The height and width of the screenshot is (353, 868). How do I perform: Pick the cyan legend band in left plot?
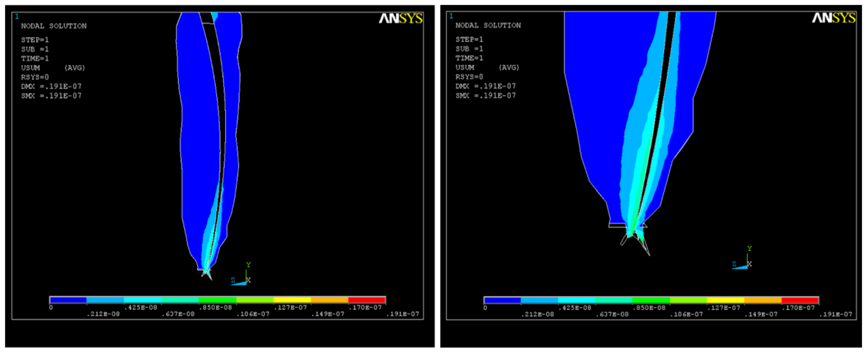[143, 300]
